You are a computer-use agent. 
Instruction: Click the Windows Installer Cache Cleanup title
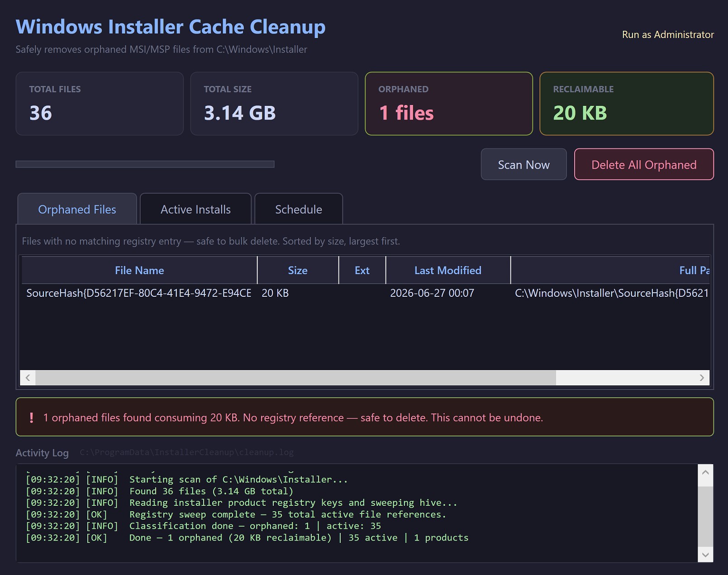click(171, 27)
